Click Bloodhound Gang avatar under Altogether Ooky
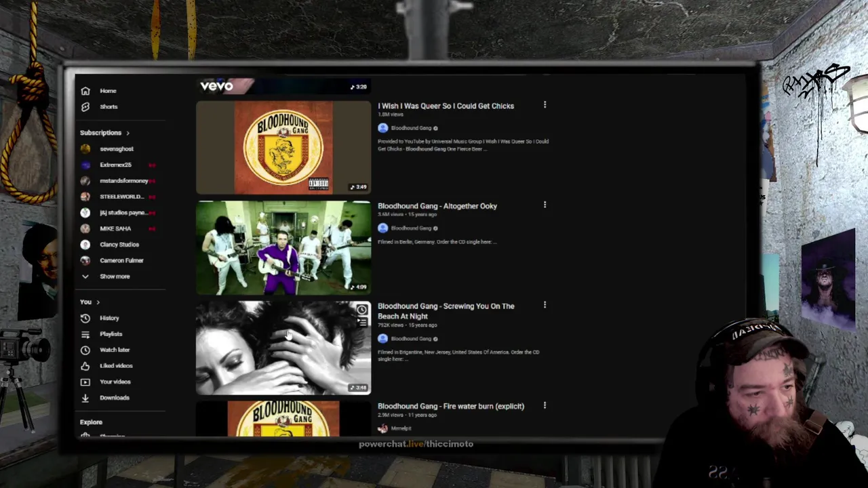Image resolution: width=868 pixels, height=488 pixels. [x=383, y=228]
